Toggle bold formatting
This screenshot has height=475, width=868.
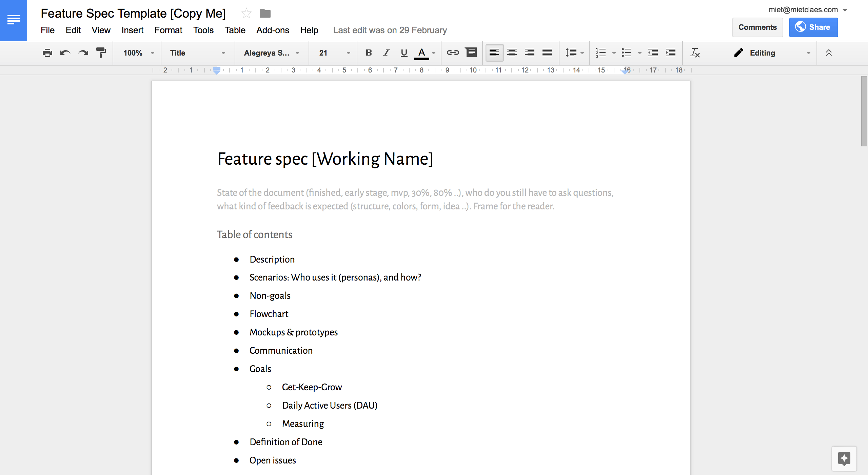(x=369, y=53)
